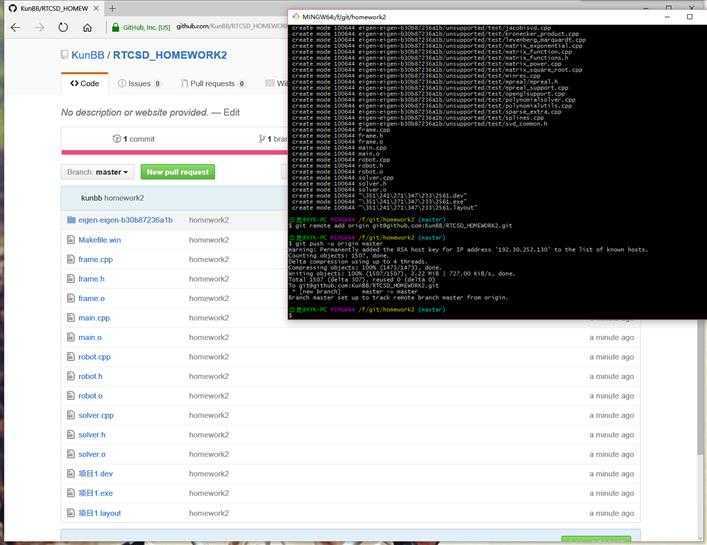Click file icon next to main.cpp
This screenshot has height=545, width=707.
(71, 318)
